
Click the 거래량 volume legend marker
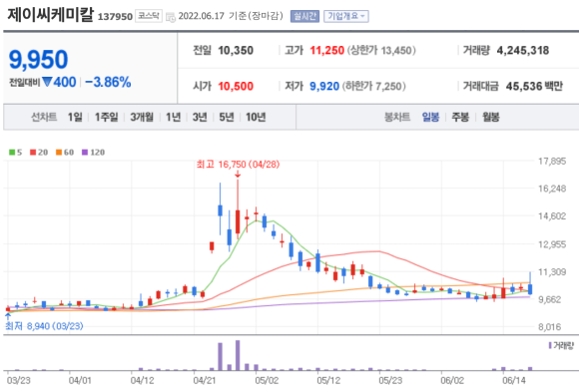(x=550, y=345)
